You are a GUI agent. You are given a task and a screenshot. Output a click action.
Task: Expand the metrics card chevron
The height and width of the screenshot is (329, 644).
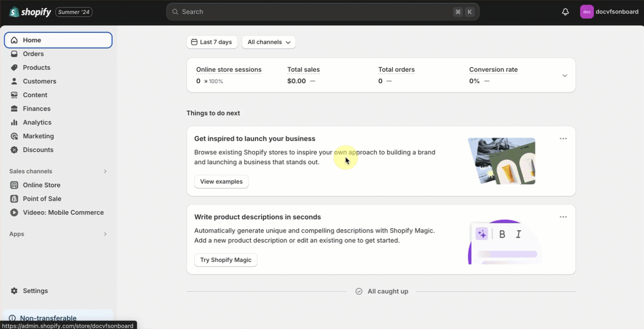[x=565, y=75]
